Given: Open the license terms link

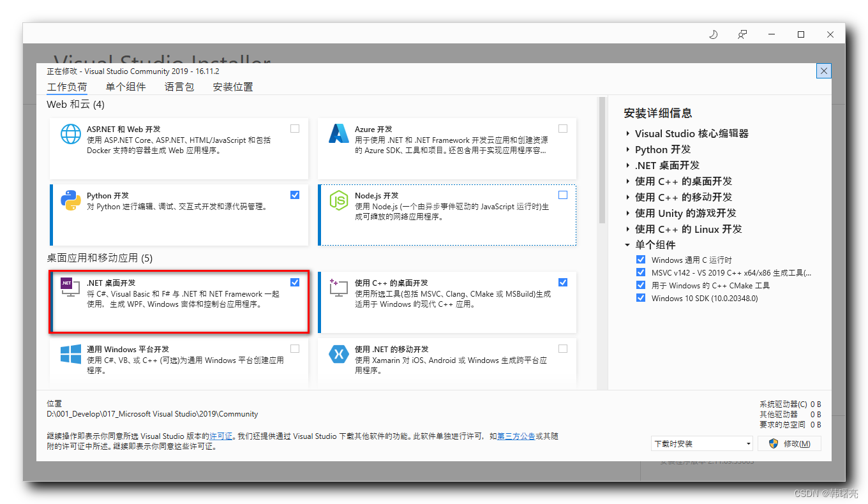Looking at the screenshot, I should 221,436.
